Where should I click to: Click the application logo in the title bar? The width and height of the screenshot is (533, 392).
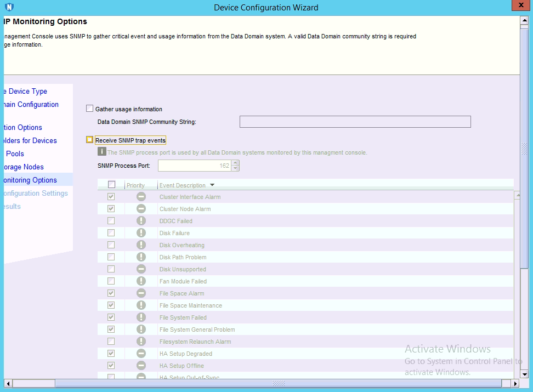tap(9, 7)
